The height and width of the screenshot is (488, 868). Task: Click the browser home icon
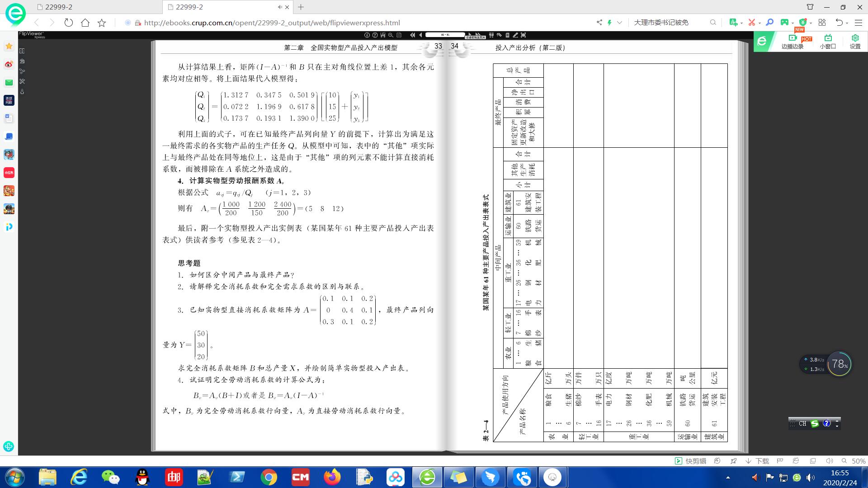click(x=85, y=23)
